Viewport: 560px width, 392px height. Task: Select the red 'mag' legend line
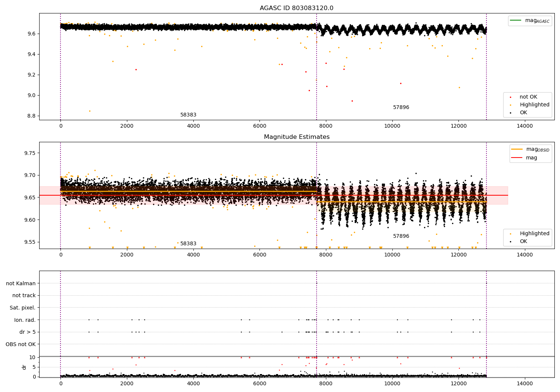pyautogui.click(x=517, y=158)
